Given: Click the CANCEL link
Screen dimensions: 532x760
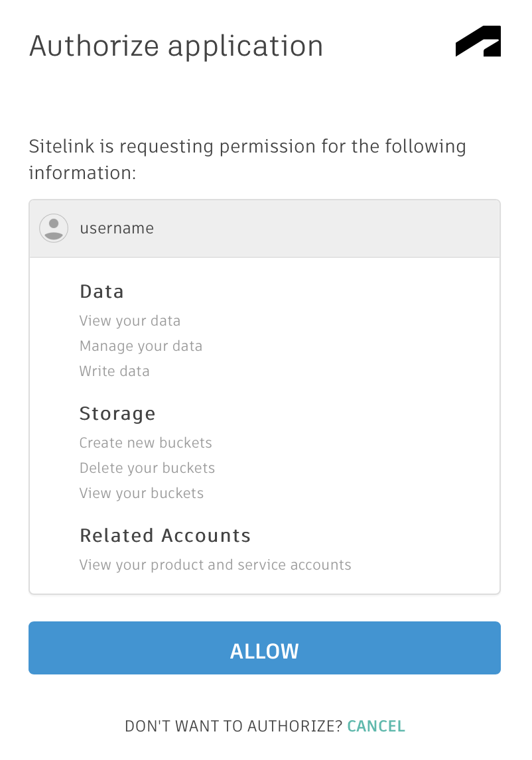Looking at the screenshot, I should point(375,726).
